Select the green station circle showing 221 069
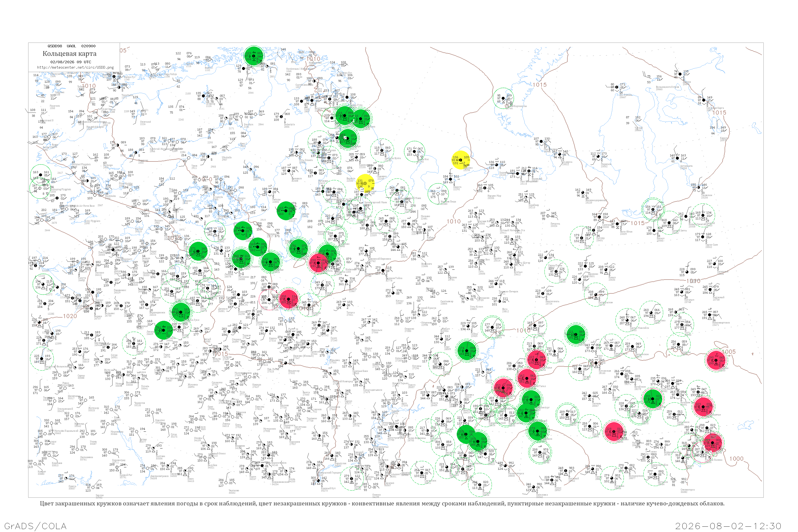Image resolution: width=798 pixels, height=532 pixels. (x=576, y=335)
